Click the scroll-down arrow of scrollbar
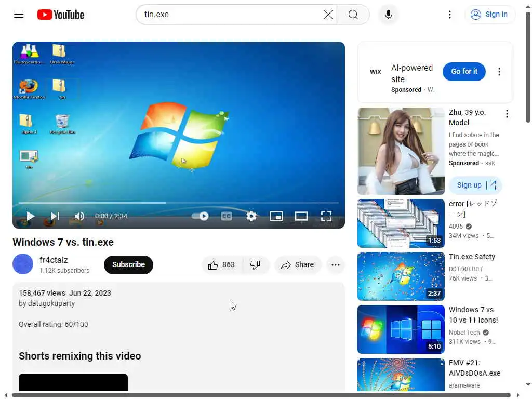Image resolution: width=532 pixels, height=399 pixels. [528, 385]
